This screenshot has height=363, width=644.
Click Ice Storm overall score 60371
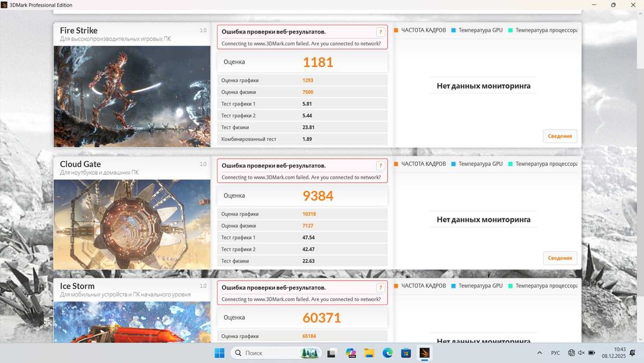(x=321, y=318)
